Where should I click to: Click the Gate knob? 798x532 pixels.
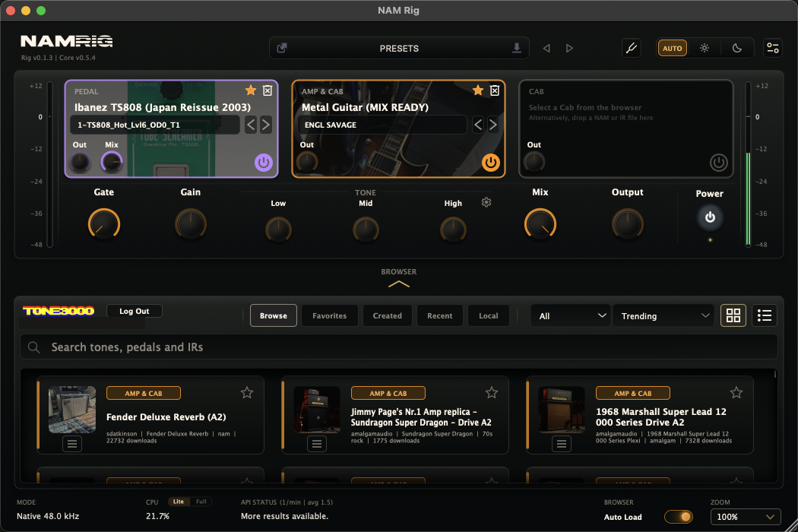pyautogui.click(x=104, y=224)
